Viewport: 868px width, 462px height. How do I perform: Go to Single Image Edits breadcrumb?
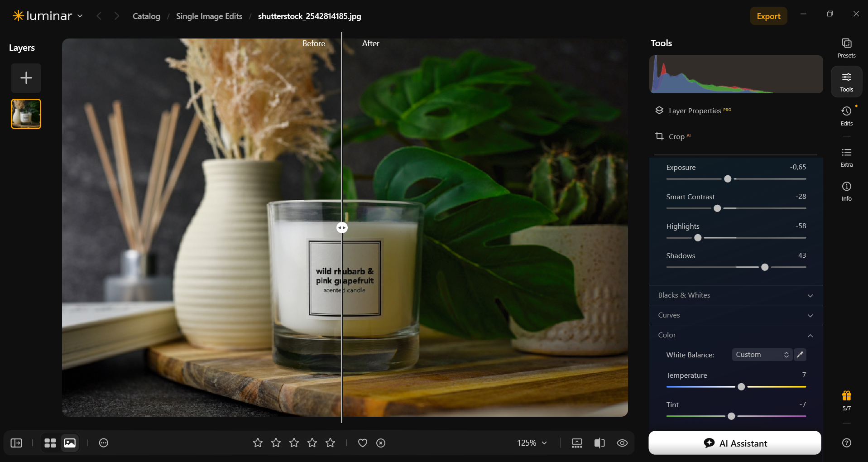(209, 16)
